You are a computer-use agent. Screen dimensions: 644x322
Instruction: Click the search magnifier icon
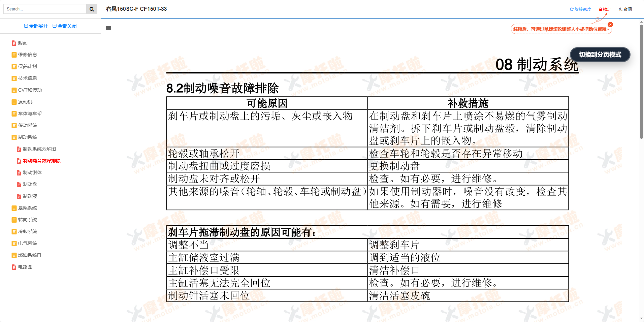tap(91, 9)
